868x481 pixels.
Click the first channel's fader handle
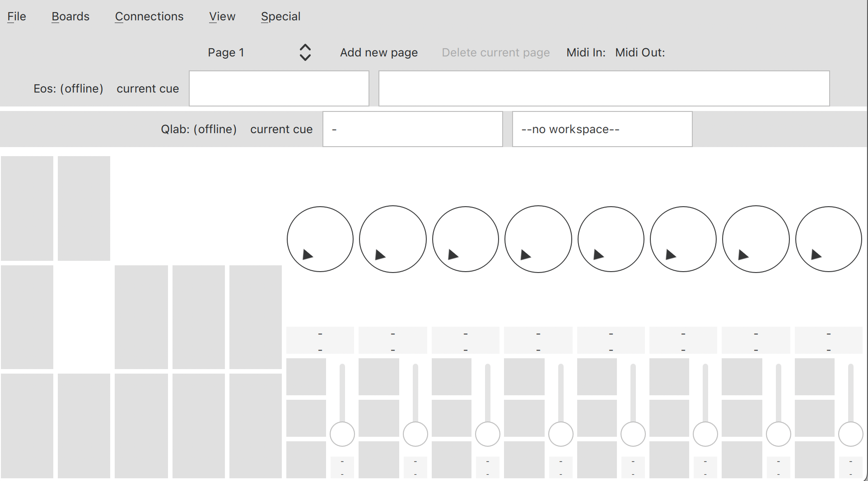point(342,434)
